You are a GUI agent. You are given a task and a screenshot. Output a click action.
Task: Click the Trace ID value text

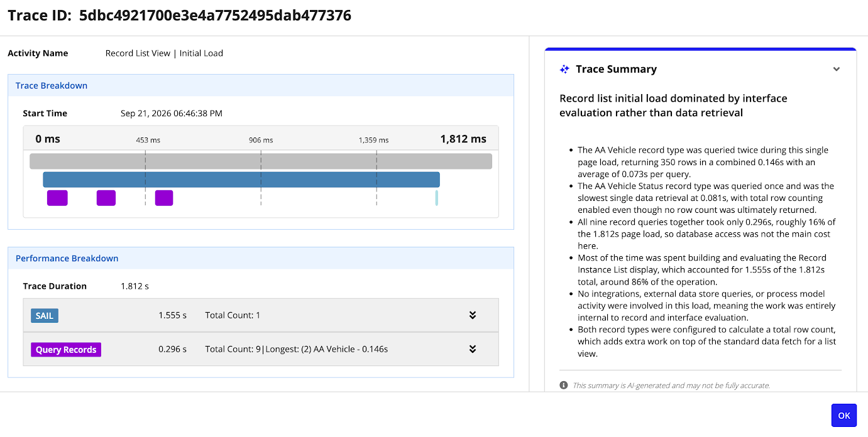[x=215, y=16]
